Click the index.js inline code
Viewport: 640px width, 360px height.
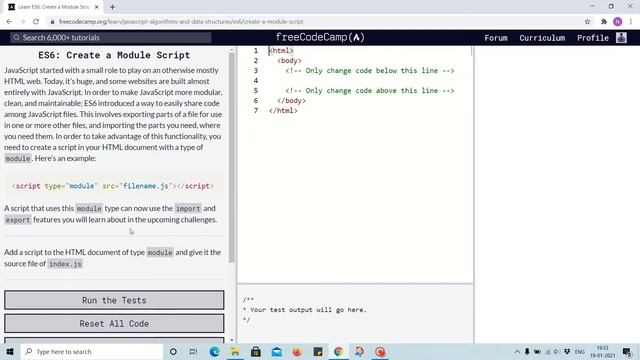65,264
